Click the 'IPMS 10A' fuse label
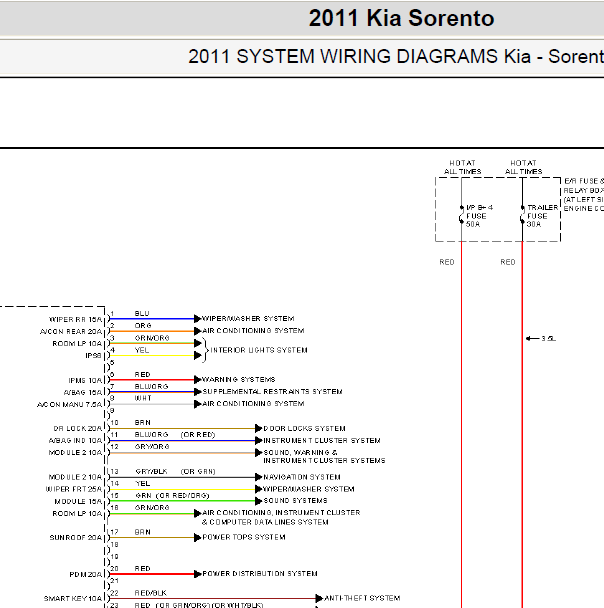Image resolution: width=604 pixels, height=608 pixels. [85, 380]
